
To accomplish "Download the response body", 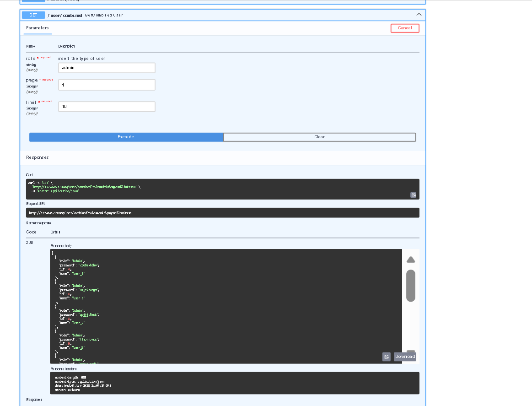I will click(405, 357).
